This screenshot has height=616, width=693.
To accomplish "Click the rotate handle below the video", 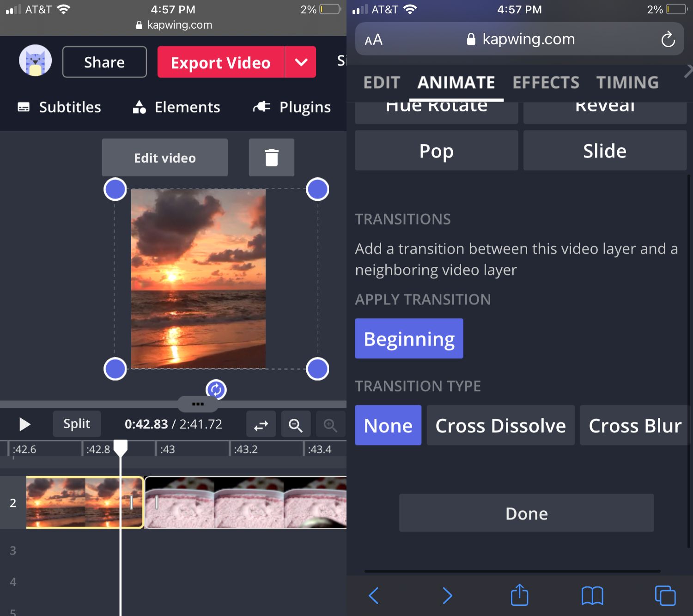I will pos(216,390).
